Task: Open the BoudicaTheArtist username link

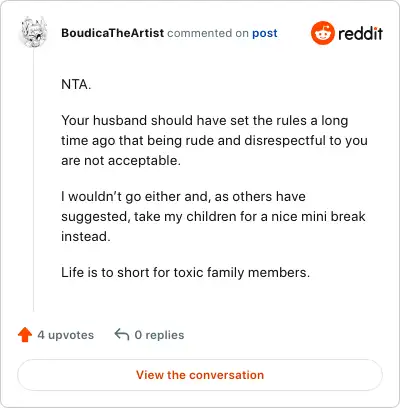Action: [x=112, y=33]
